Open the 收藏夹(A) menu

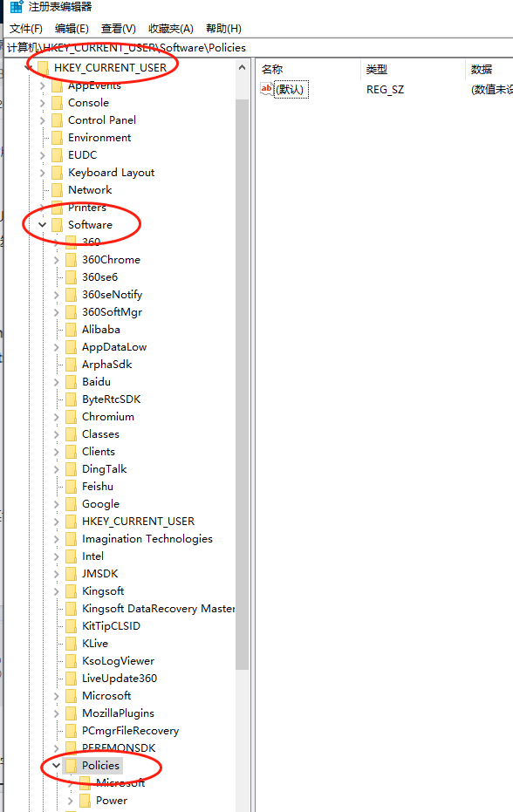170,29
